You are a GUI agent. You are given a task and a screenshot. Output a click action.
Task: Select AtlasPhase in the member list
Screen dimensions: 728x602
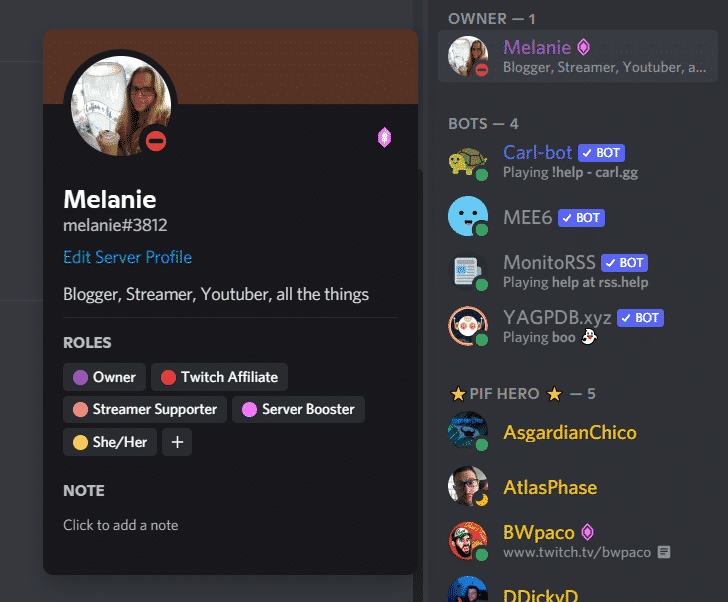pyautogui.click(x=578, y=487)
